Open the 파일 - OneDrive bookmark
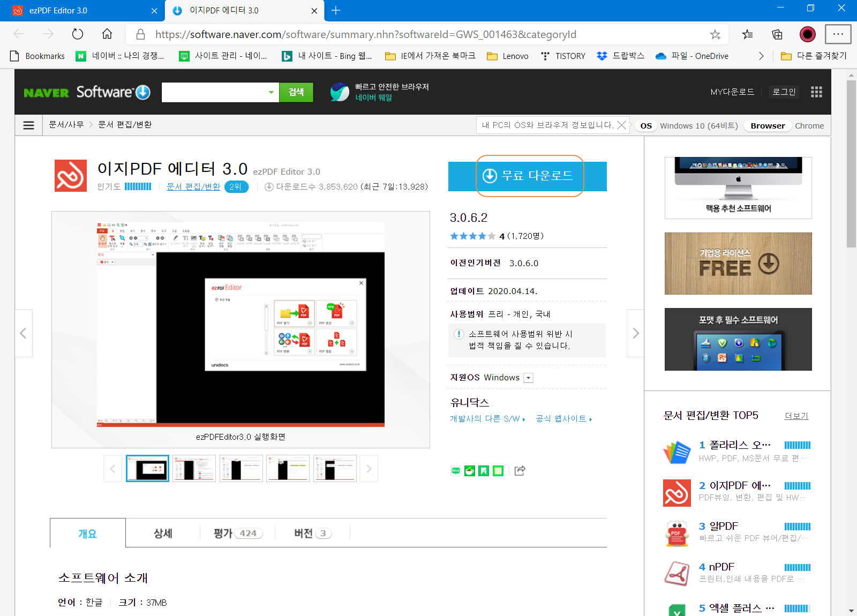This screenshot has height=616, width=857. tap(692, 56)
